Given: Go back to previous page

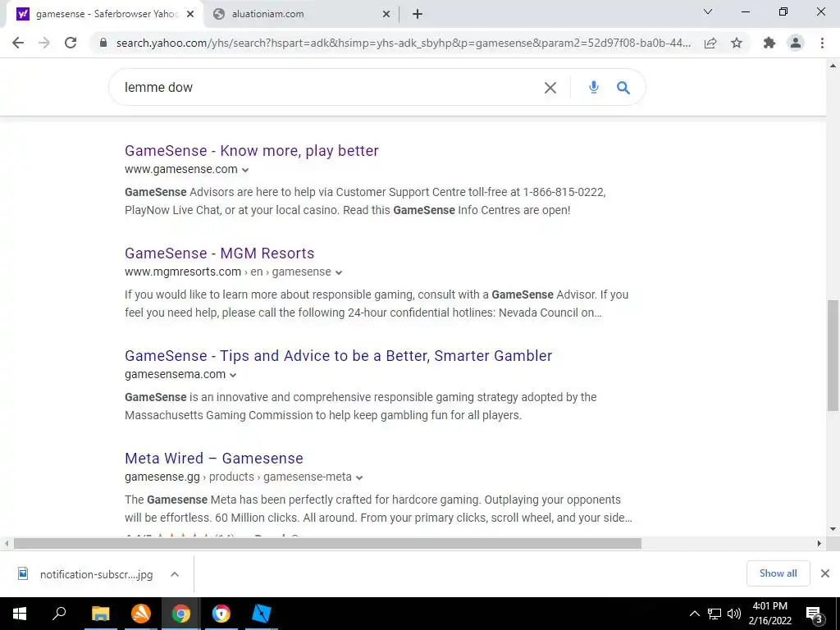Looking at the screenshot, I should coord(18,43).
